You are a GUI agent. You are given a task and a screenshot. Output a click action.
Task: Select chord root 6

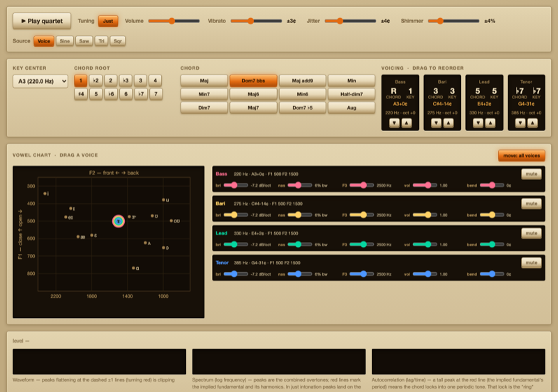point(126,94)
